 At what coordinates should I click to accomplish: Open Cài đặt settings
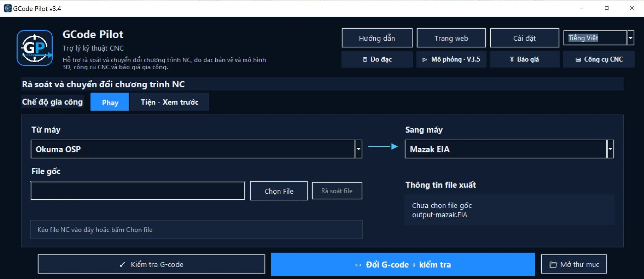pyautogui.click(x=525, y=38)
